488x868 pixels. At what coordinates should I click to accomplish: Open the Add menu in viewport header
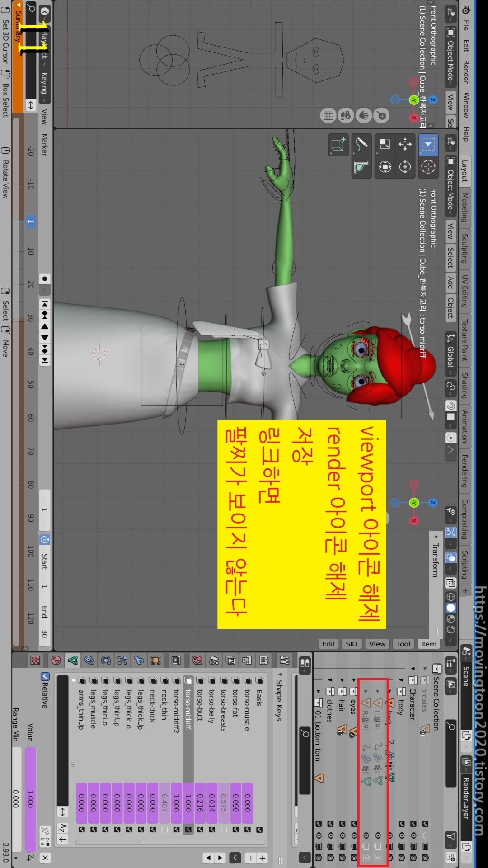[450, 283]
